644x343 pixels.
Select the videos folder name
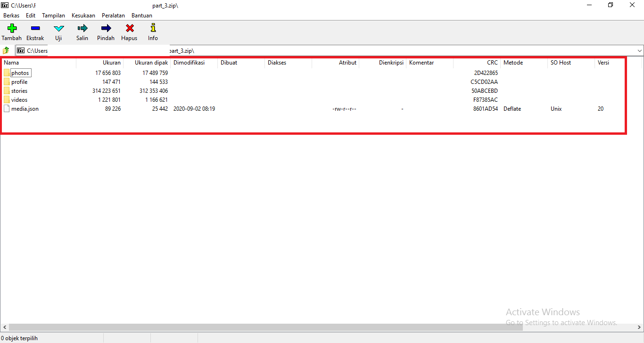pos(19,100)
